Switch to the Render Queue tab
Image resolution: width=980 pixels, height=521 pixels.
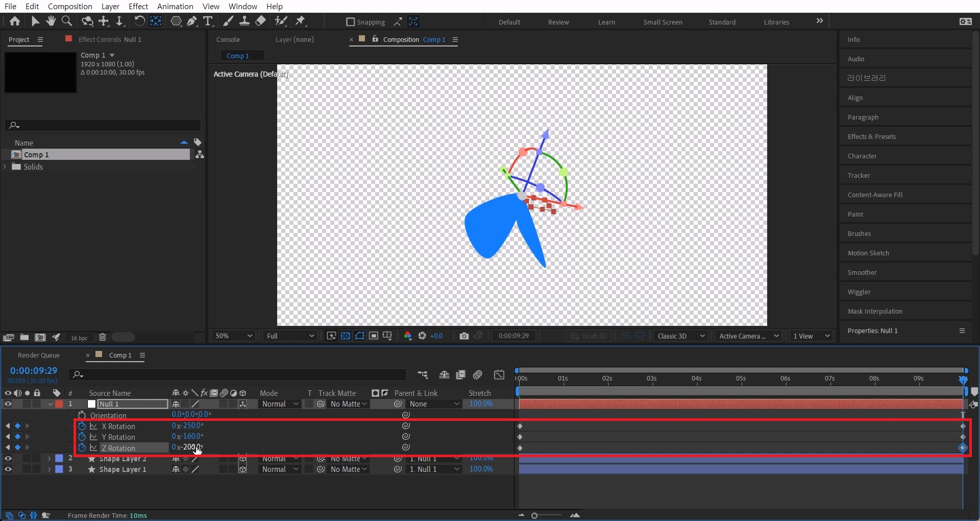point(39,355)
